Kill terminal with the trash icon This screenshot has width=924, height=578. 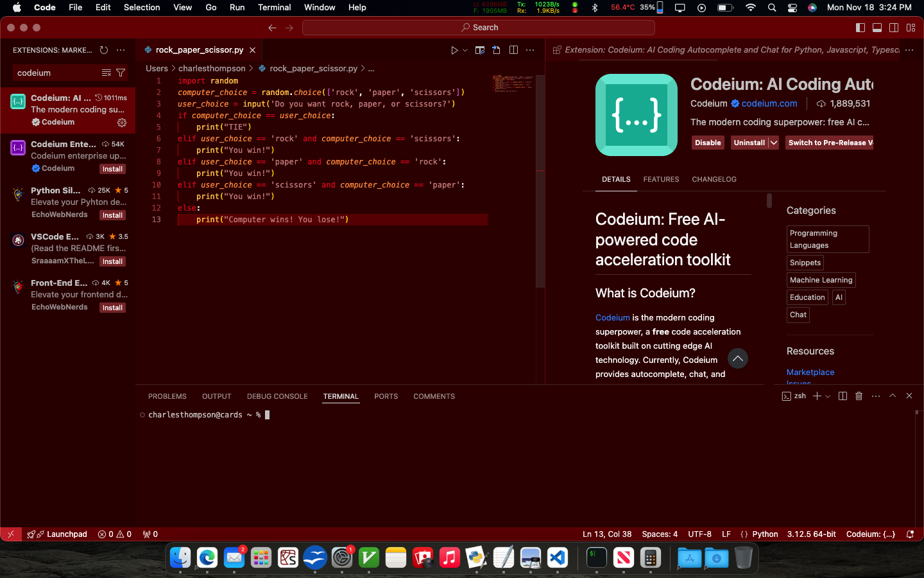[x=859, y=396]
